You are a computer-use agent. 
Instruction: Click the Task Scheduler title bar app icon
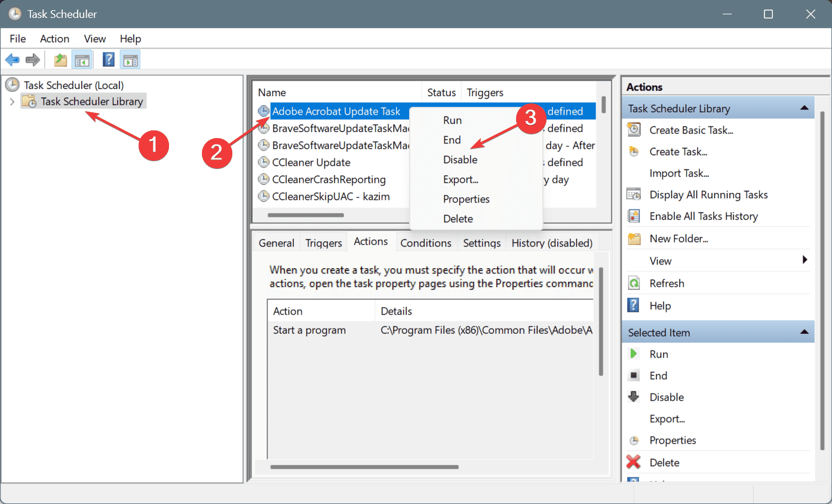click(x=15, y=14)
